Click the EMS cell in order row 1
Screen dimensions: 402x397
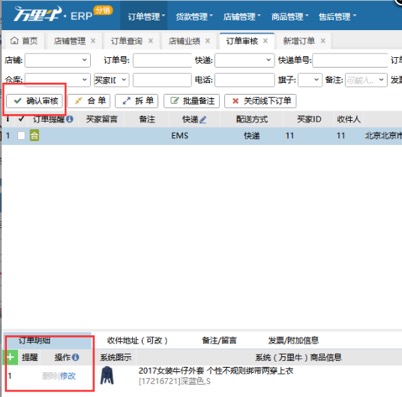tap(180, 136)
